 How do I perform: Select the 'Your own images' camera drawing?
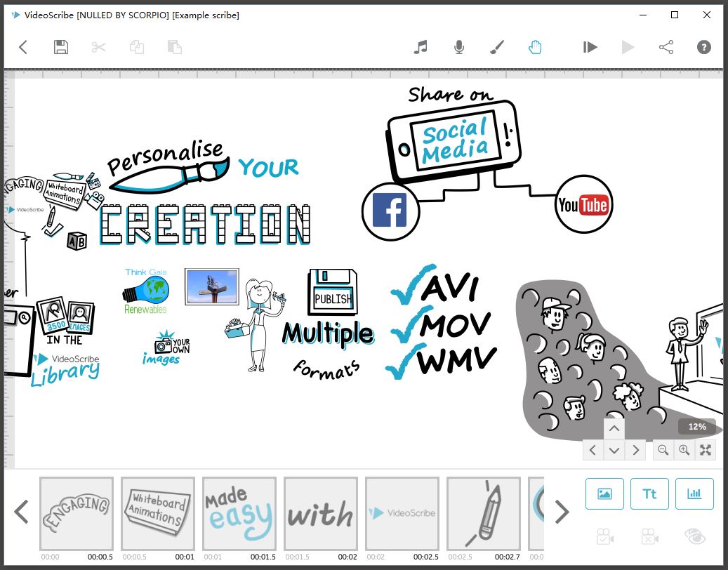(x=166, y=348)
